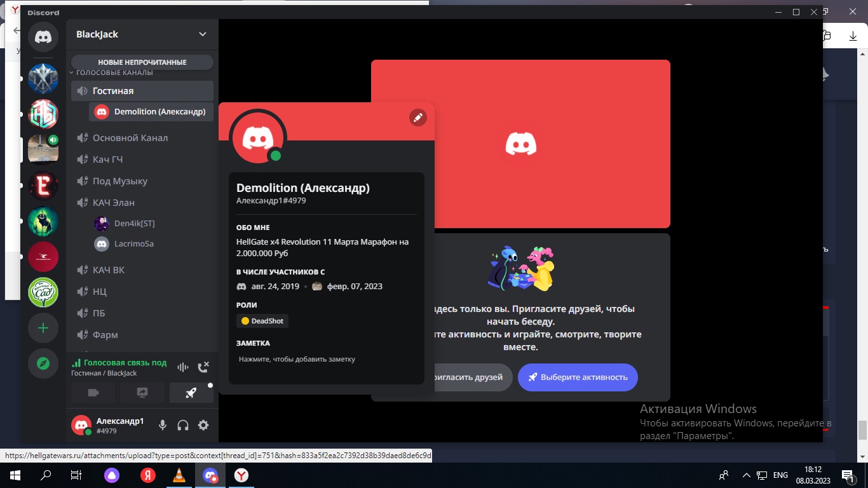
Task: Click note field to add note
Action: [327, 359]
